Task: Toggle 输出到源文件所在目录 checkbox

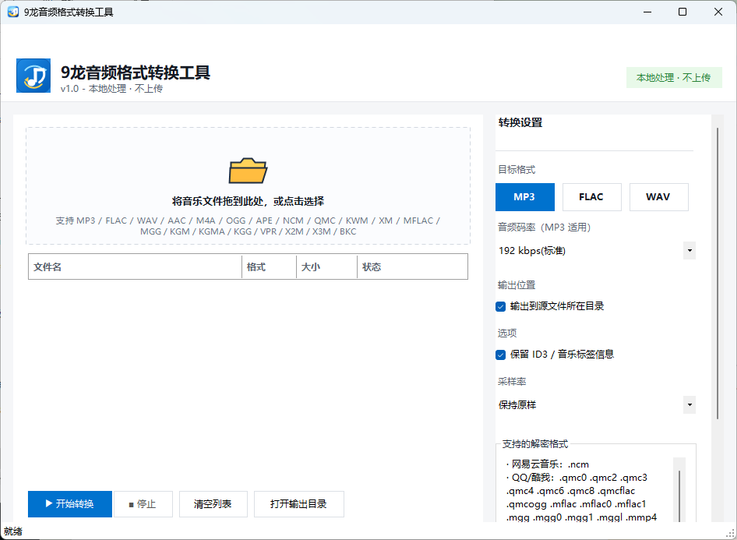Action: pyautogui.click(x=501, y=306)
